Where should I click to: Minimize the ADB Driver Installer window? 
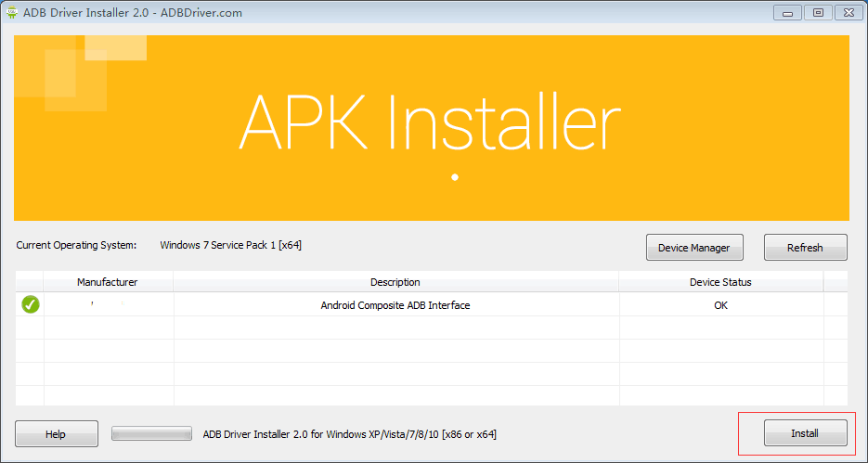[x=787, y=12]
